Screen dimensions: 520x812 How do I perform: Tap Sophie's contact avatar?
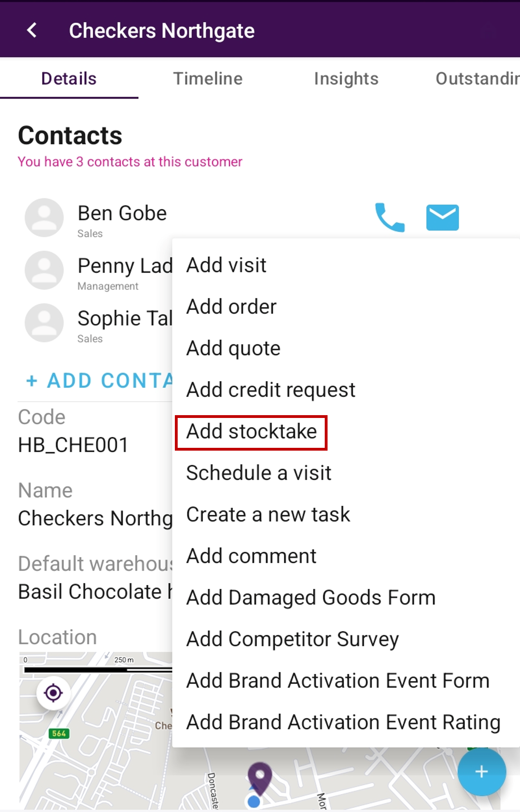[44, 323]
